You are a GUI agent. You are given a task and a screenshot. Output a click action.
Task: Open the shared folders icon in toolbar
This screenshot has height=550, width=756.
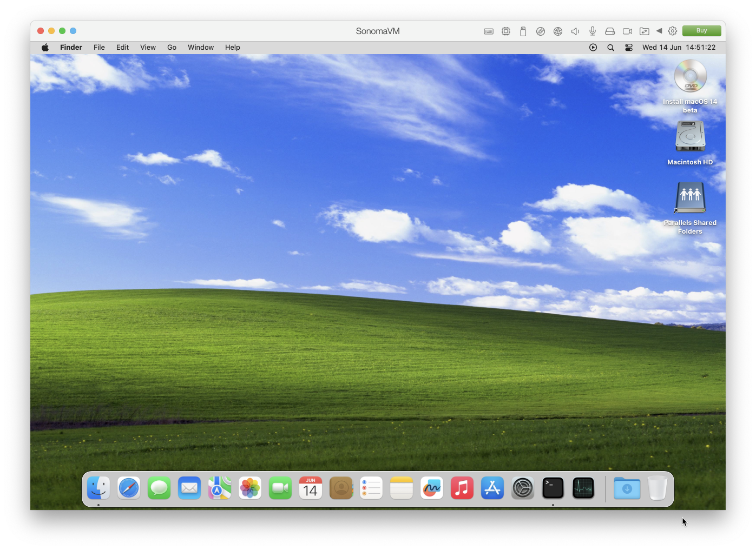pyautogui.click(x=645, y=31)
